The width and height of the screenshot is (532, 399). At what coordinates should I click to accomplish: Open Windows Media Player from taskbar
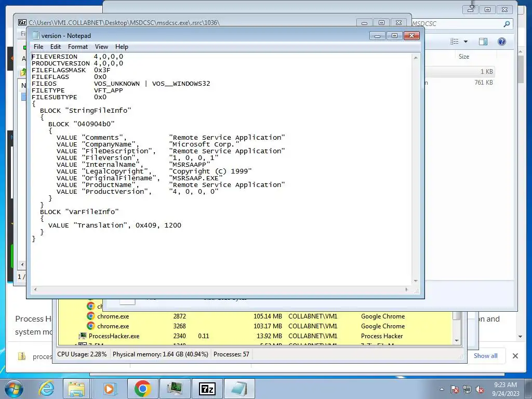click(109, 389)
